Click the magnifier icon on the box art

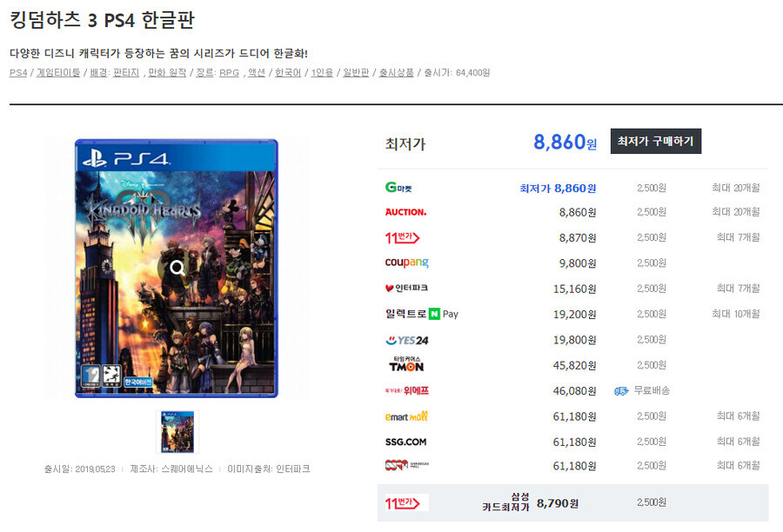[x=178, y=268]
